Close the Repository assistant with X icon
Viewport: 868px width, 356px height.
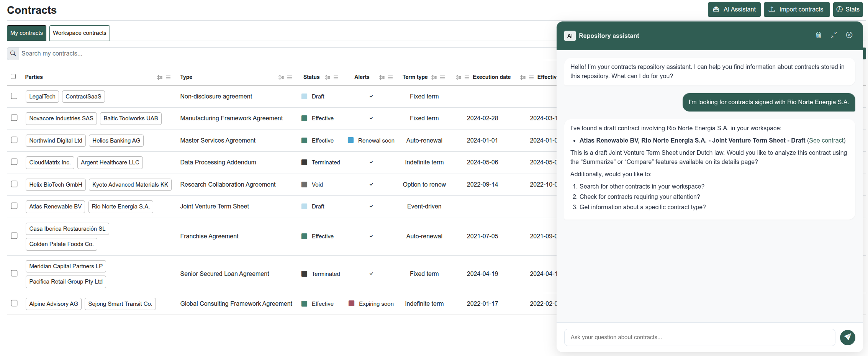coord(849,35)
